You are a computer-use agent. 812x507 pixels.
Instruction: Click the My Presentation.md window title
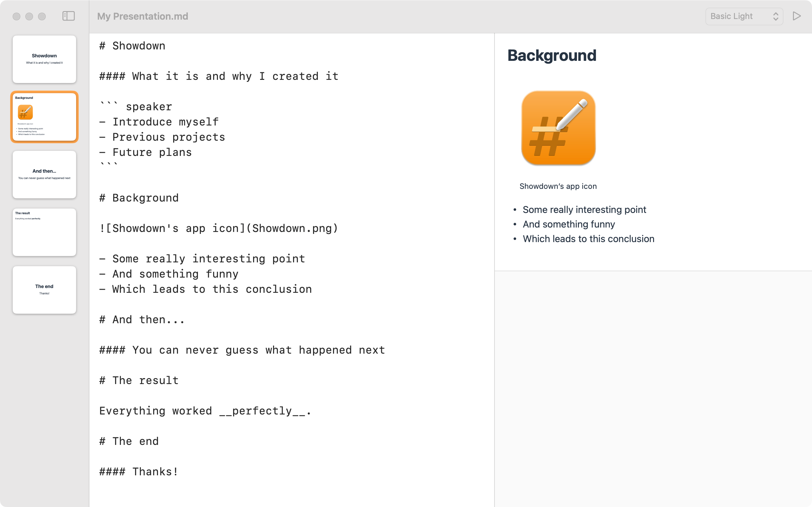143,16
